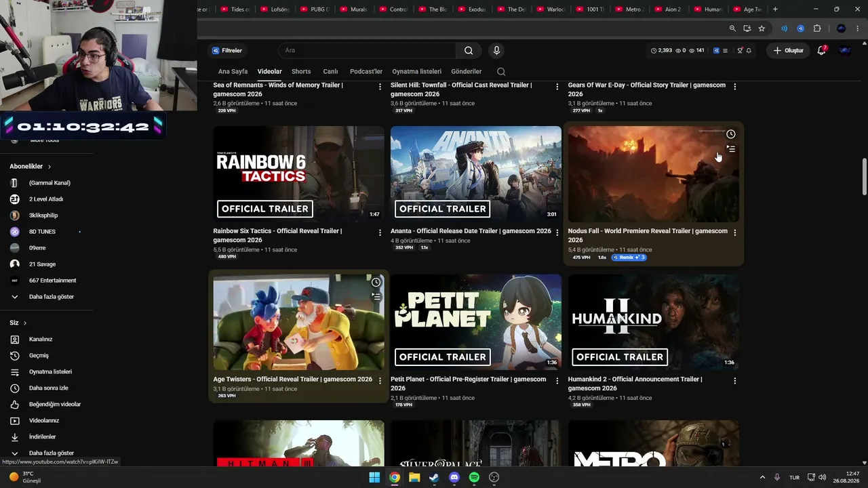The height and width of the screenshot is (488, 868).
Task: Open YouTube notifications bell with badge
Action: [821, 51]
